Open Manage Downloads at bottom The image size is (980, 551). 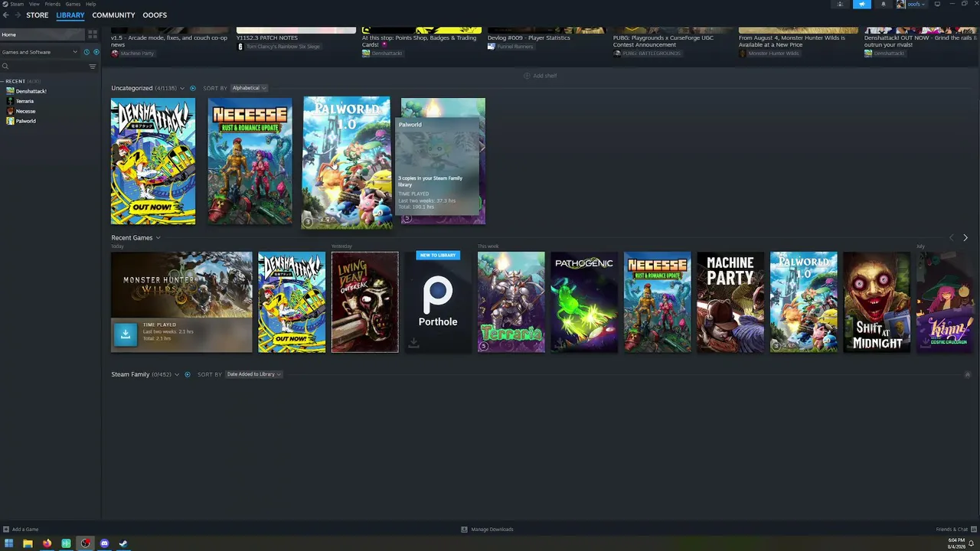pyautogui.click(x=487, y=530)
